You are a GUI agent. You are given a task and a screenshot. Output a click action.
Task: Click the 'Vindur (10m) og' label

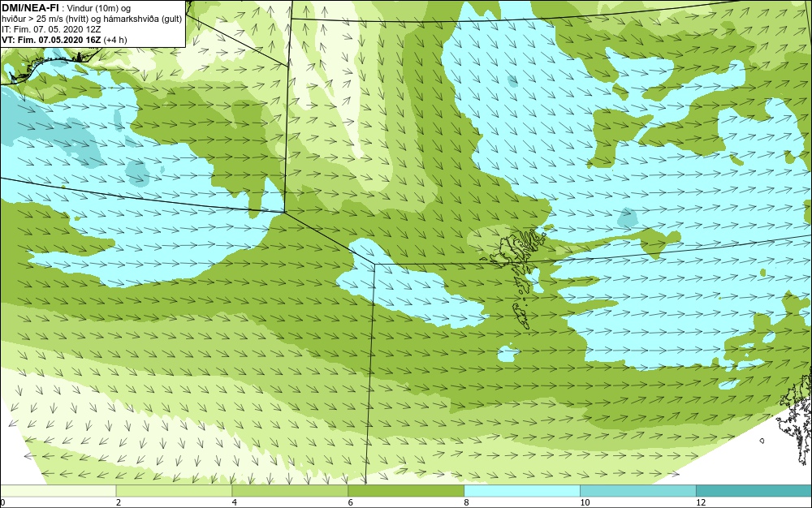point(100,8)
